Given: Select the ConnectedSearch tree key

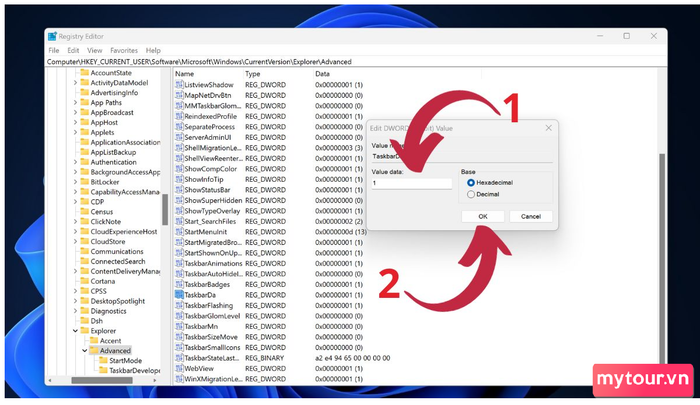Looking at the screenshot, I should pyautogui.click(x=118, y=262).
